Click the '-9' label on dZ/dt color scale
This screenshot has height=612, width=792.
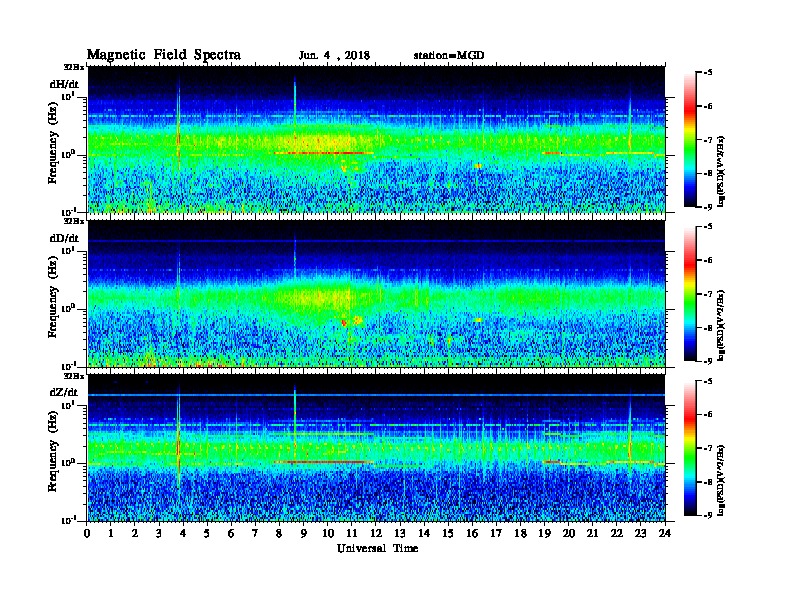click(x=708, y=515)
